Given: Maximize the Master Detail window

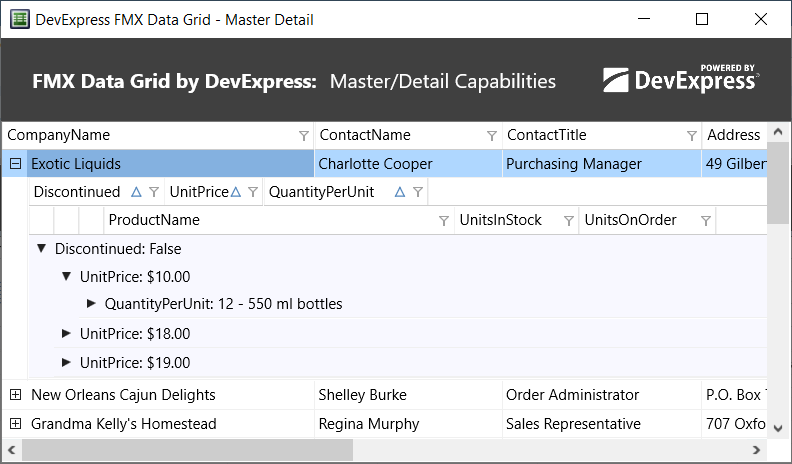Looking at the screenshot, I should tap(702, 19).
